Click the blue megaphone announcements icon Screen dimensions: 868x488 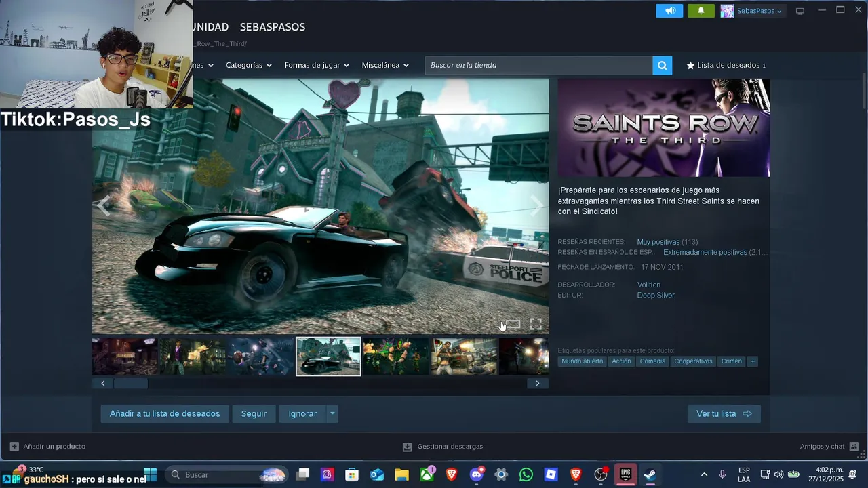(669, 11)
